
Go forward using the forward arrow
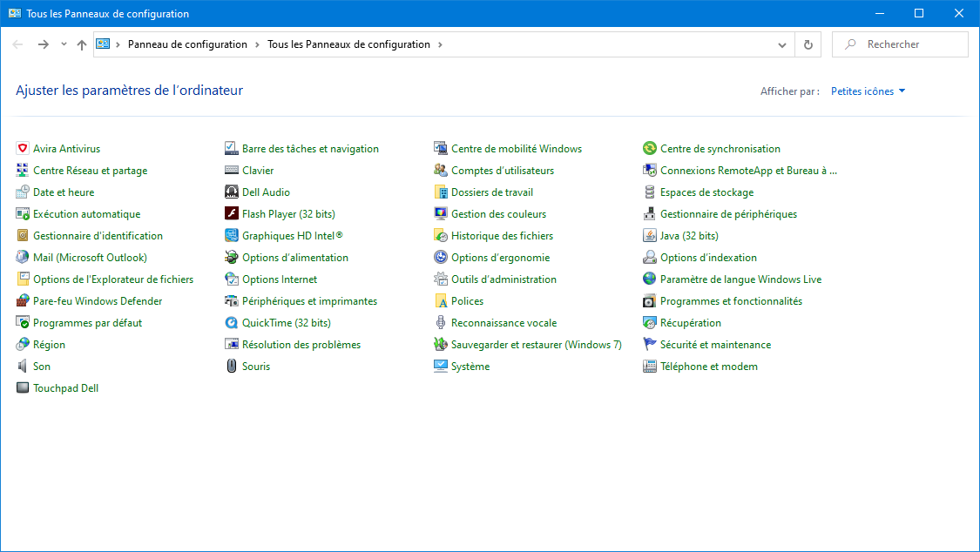pyautogui.click(x=44, y=44)
